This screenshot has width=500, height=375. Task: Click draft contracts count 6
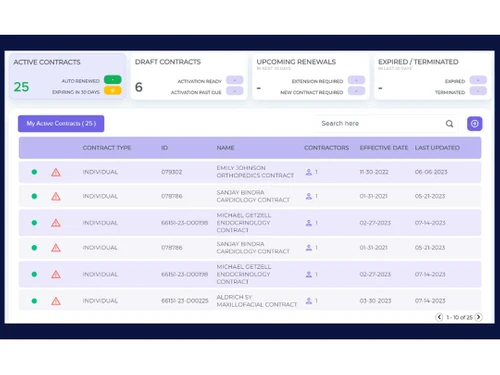coord(139,87)
